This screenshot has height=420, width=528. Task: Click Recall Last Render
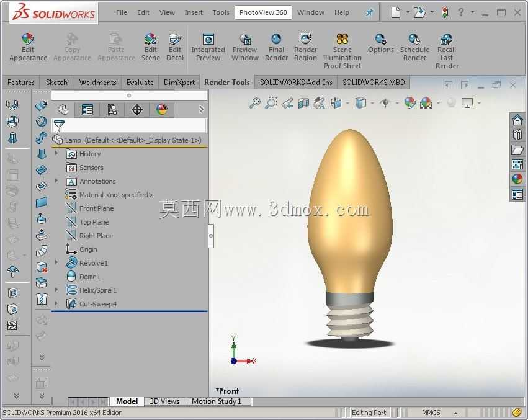[x=447, y=51]
